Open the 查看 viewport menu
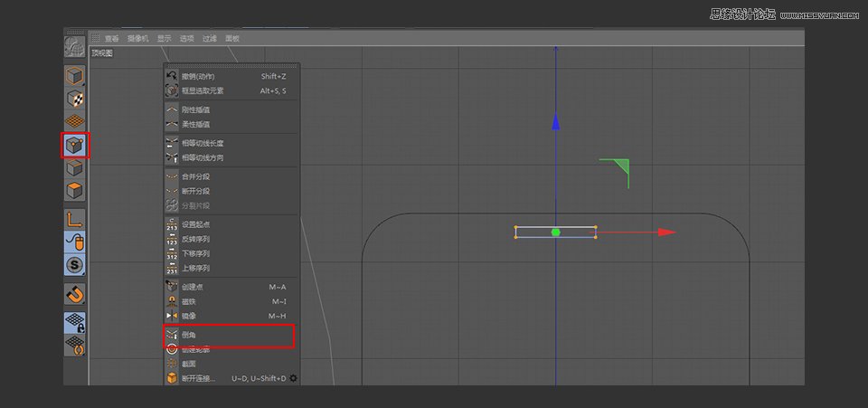868x408 pixels. click(112, 39)
